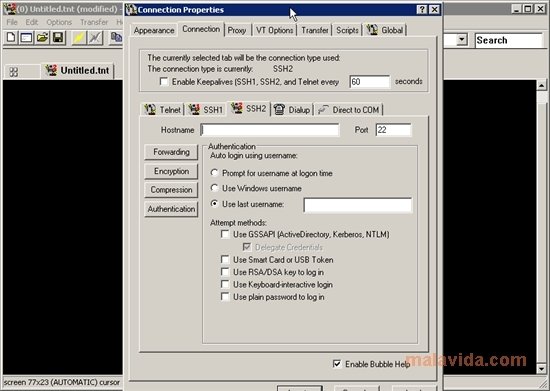Toggle Enable Bubble Help checkbox

(x=337, y=364)
